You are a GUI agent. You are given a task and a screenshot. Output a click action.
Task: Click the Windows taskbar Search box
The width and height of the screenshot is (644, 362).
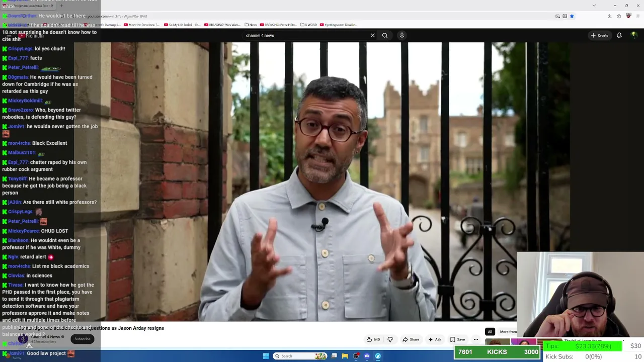click(x=300, y=356)
